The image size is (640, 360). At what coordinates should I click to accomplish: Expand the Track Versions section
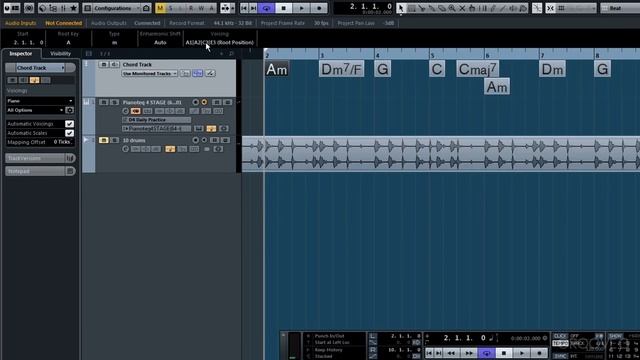coord(40,158)
